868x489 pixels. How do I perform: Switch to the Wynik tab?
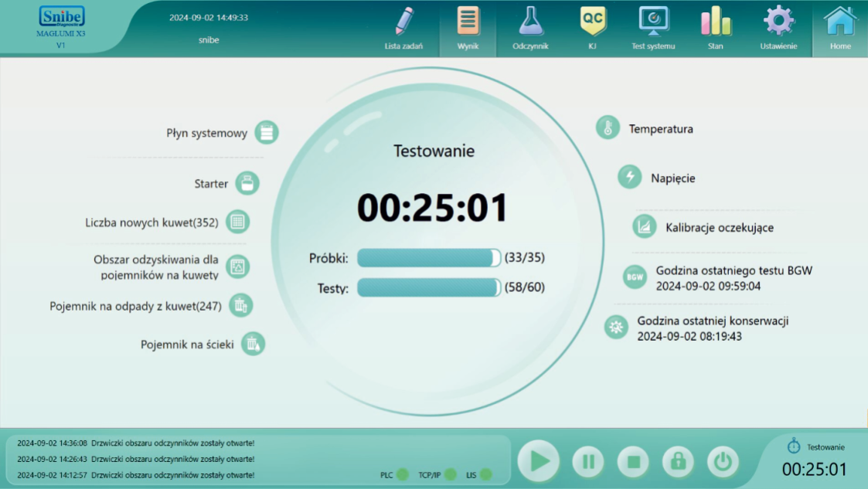point(468,29)
